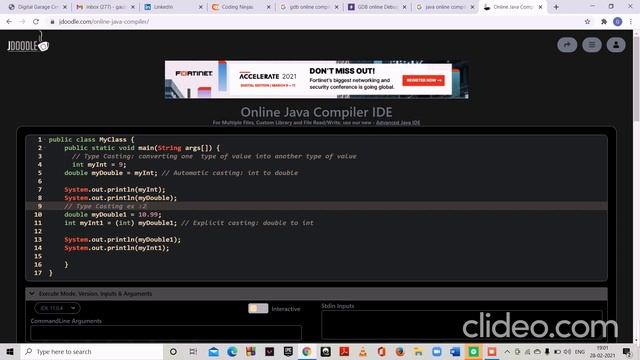The height and width of the screenshot is (360, 640).
Task: Open the JDoodle user account icon
Action: coord(616,45)
